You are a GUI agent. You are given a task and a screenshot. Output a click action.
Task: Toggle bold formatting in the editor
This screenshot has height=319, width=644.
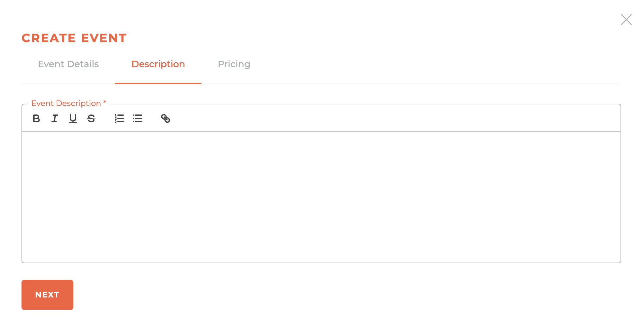click(x=37, y=118)
